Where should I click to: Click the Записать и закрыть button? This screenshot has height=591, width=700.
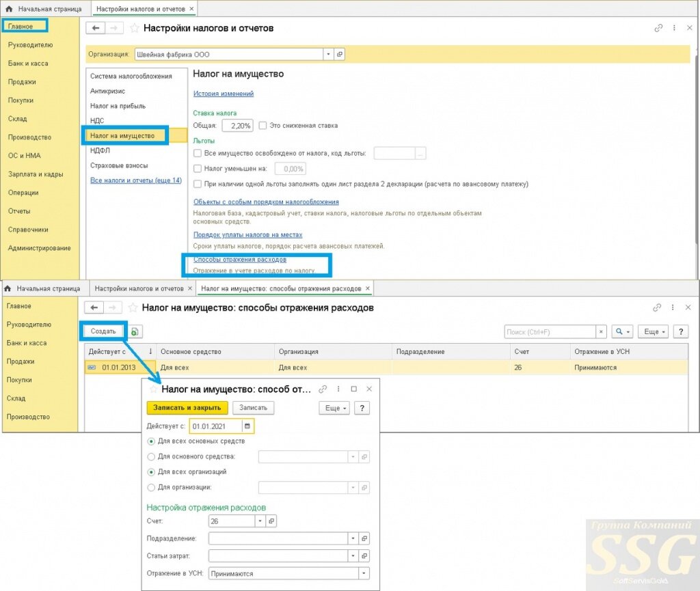point(187,408)
